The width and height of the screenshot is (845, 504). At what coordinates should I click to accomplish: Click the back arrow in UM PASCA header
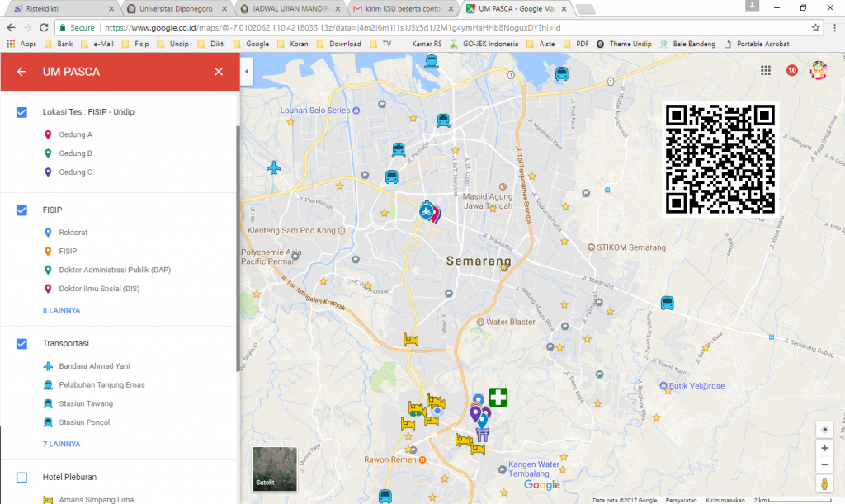click(x=22, y=72)
